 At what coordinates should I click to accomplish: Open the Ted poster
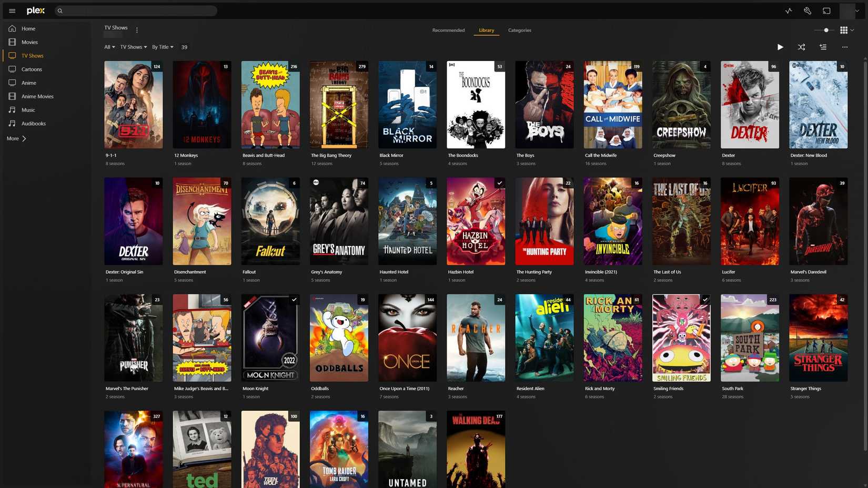201,450
